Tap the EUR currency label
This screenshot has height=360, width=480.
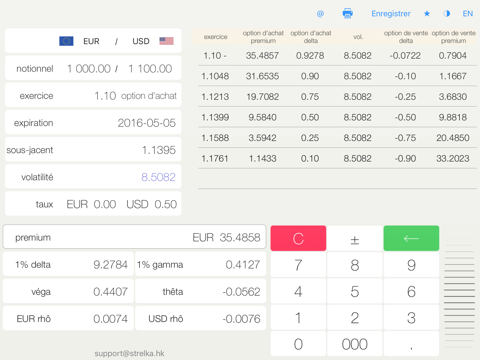coord(91,41)
